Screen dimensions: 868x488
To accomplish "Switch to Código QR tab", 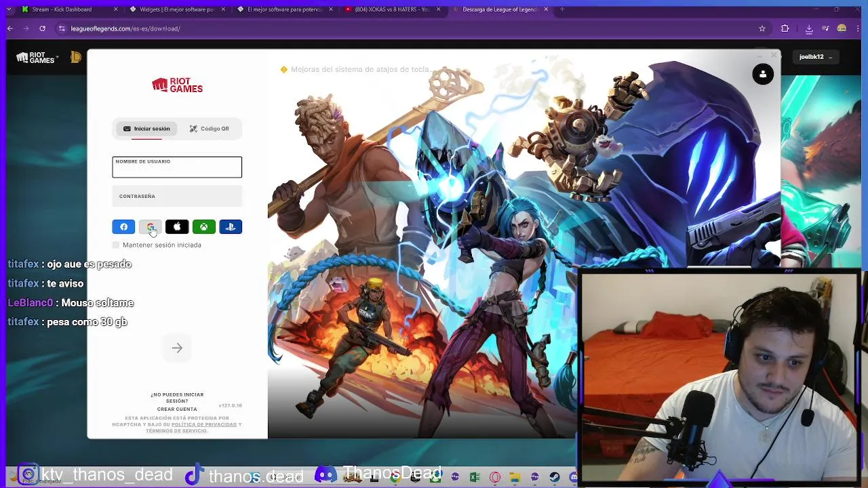I will point(210,129).
